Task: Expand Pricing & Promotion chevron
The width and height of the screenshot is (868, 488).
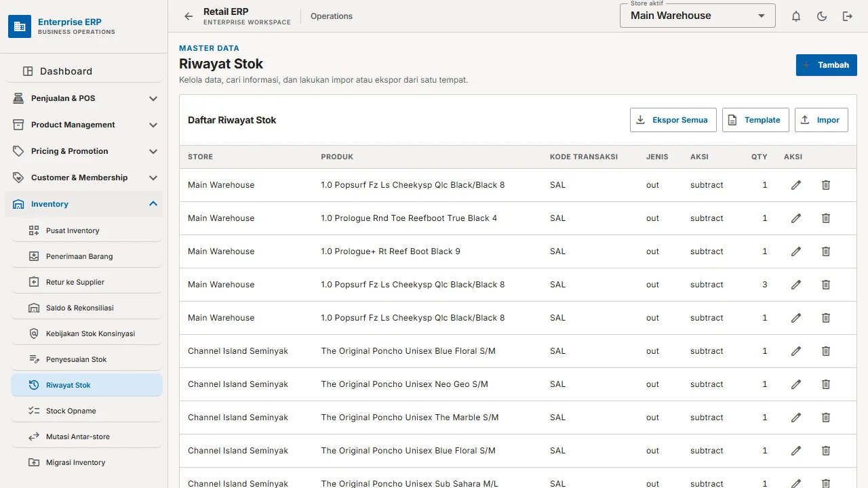Action: click(x=153, y=151)
